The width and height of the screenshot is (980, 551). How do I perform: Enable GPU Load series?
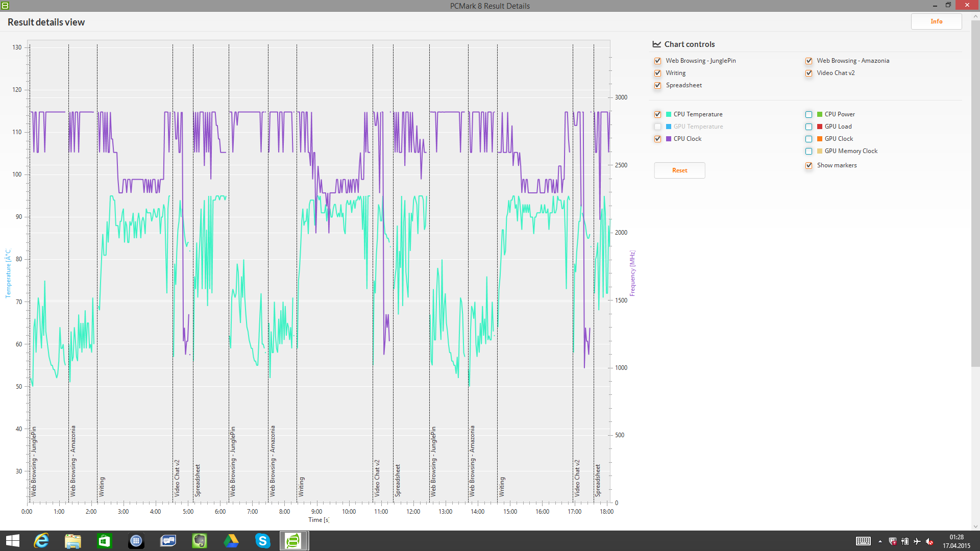[x=808, y=127]
